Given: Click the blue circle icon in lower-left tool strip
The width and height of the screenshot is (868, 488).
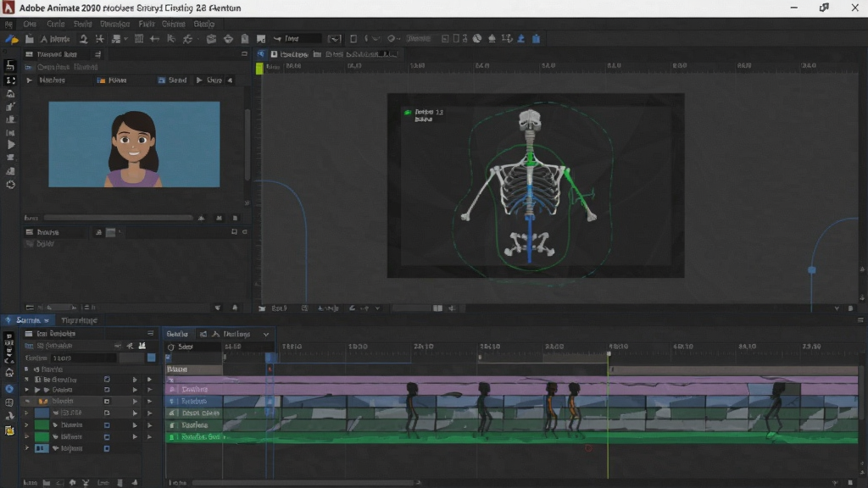Looking at the screenshot, I should click(9, 389).
